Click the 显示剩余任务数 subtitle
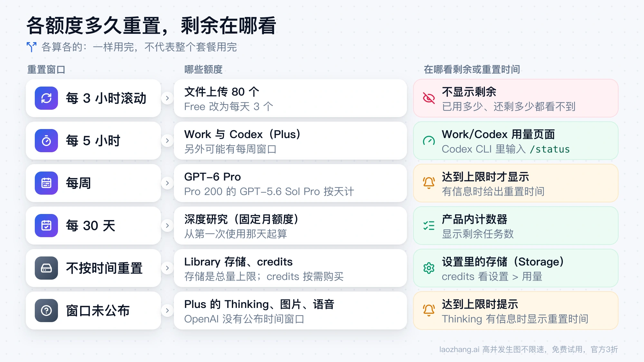Viewport: 644px width, 362px height. [x=478, y=234]
